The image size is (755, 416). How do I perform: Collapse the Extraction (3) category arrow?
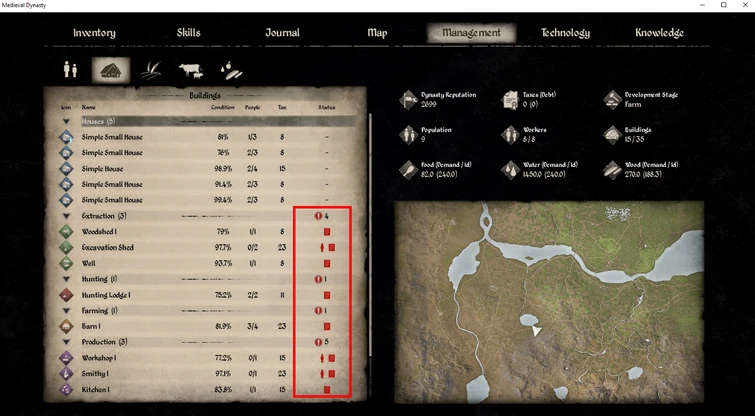click(66, 216)
